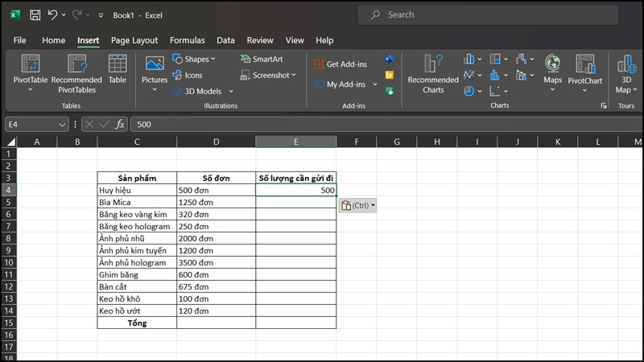The width and height of the screenshot is (644, 362).
Task: Insert Column or Bar chart icon
Action: (x=469, y=59)
